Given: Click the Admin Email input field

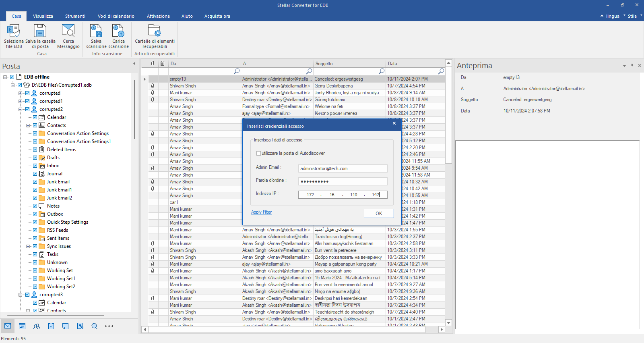Looking at the screenshot, I should [x=343, y=168].
